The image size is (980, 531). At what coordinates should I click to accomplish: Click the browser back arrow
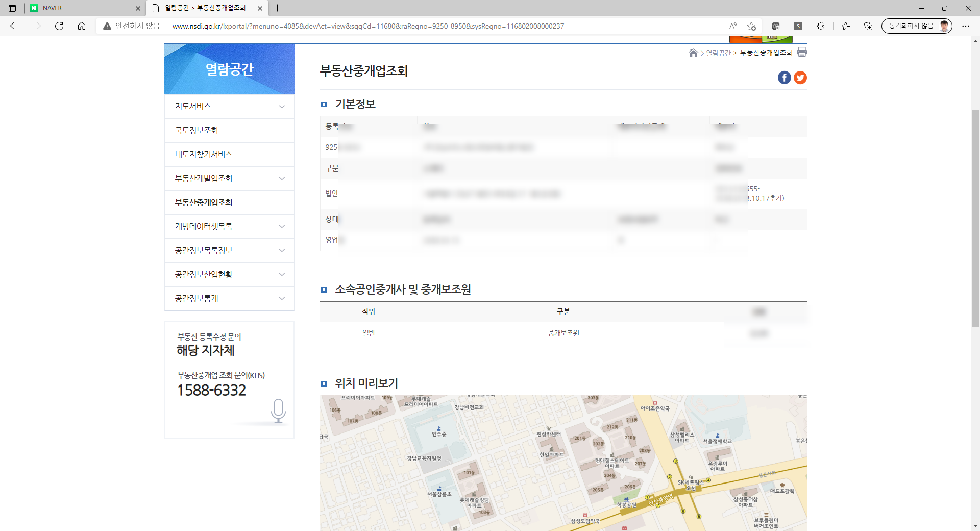[14, 26]
